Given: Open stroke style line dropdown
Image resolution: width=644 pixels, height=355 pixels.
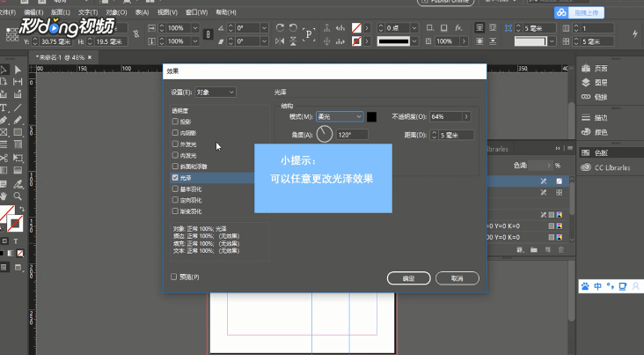Looking at the screenshot, I should click(x=414, y=41).
